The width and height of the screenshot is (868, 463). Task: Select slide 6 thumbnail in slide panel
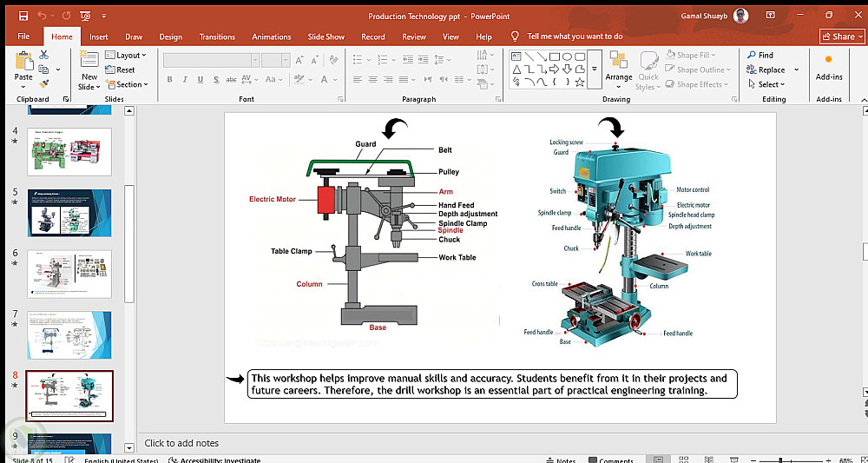69,274
